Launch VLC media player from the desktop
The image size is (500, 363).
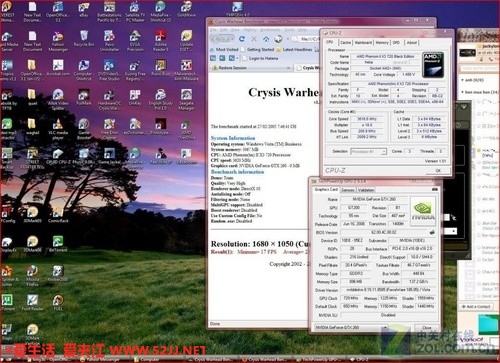coord(58,128)
